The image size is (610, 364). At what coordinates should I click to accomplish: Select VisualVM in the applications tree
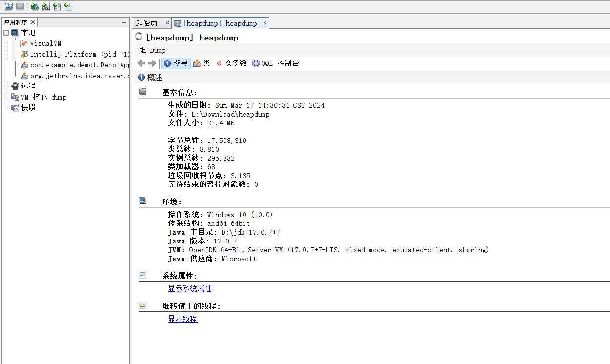(45, 43)
